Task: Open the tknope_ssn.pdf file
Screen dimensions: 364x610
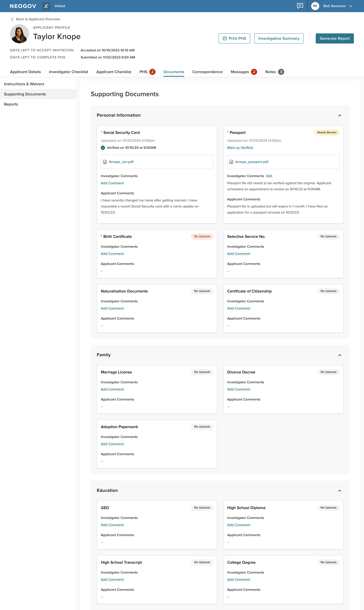Action: point(121,162)
